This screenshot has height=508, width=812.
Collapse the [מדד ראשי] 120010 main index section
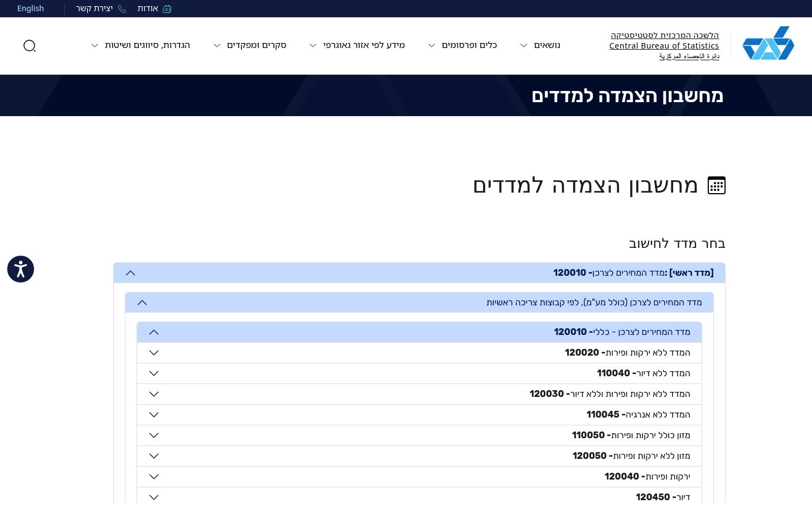tap(419, 273)
